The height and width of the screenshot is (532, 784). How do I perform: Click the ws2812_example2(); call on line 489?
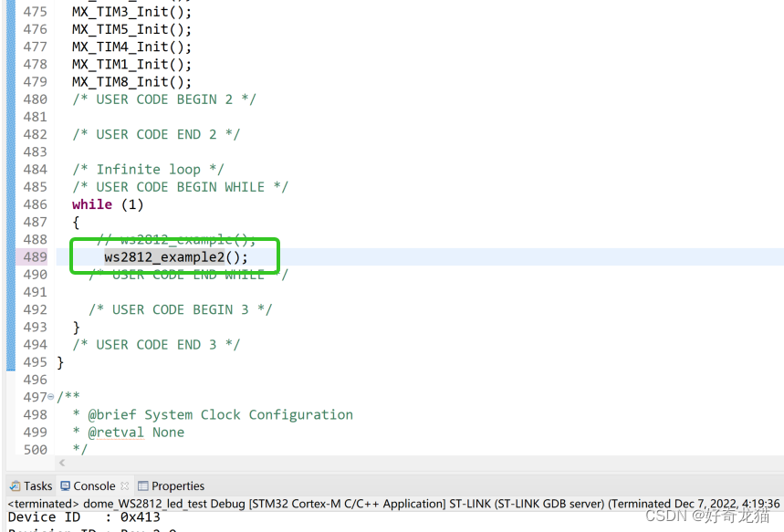click(x=176, y=257)
